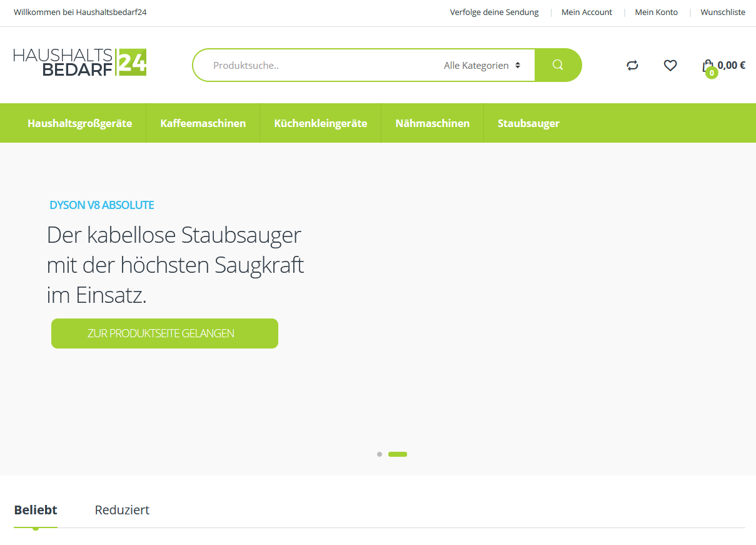Select the first slider dot
This screenshot has width=756, height=545.
click(x=380, y=454)
